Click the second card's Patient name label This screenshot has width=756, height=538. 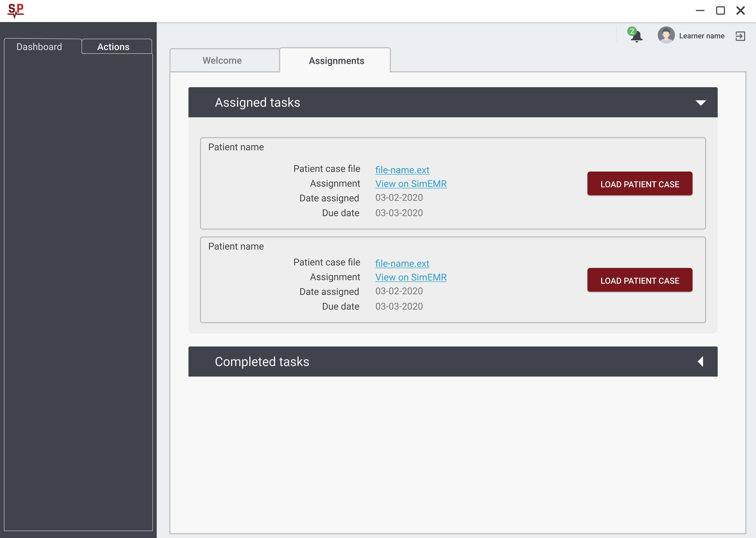click(x=236, y=246)
